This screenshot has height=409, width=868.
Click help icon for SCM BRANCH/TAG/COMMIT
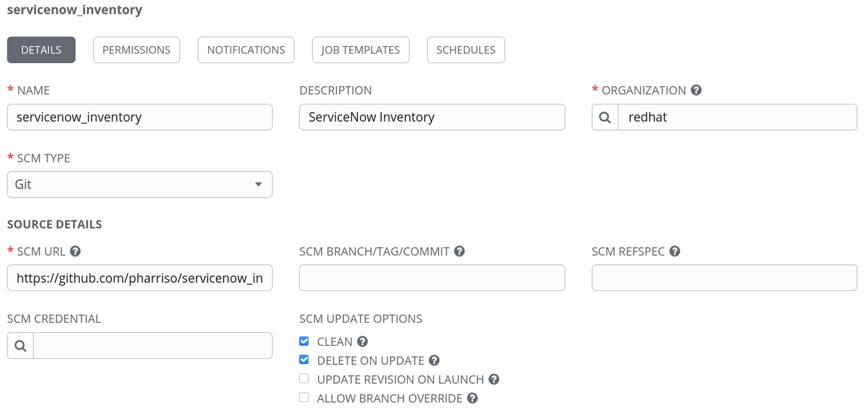pos(460,251)
